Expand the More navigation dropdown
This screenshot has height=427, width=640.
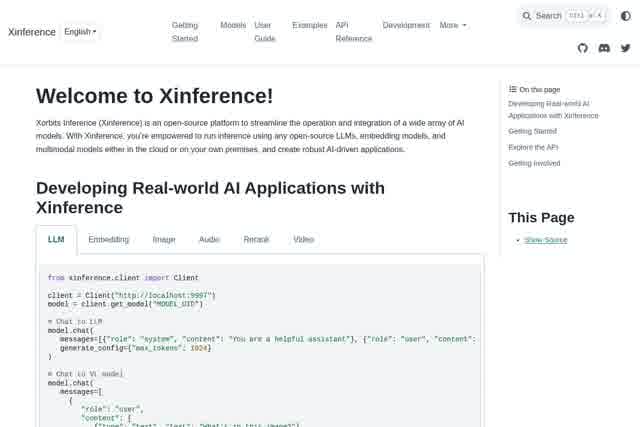(453, 25)
